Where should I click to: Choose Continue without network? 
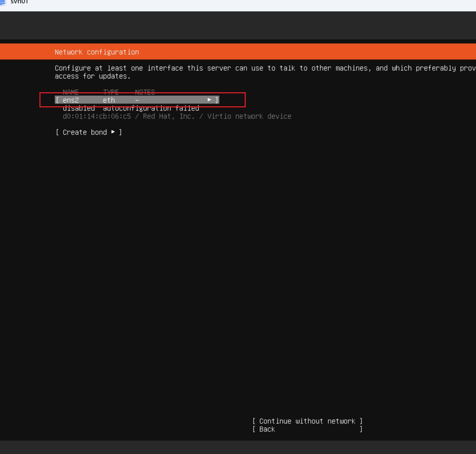307,421
